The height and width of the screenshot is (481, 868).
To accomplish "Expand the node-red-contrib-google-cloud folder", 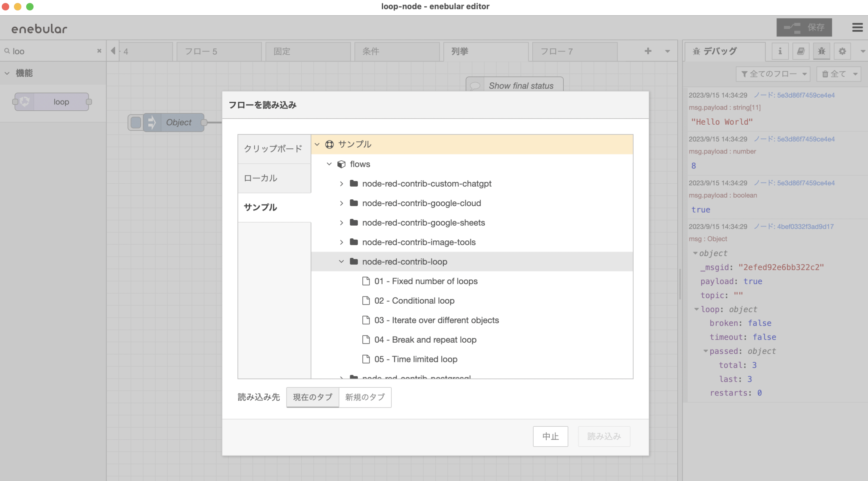I will coord(342,203).
